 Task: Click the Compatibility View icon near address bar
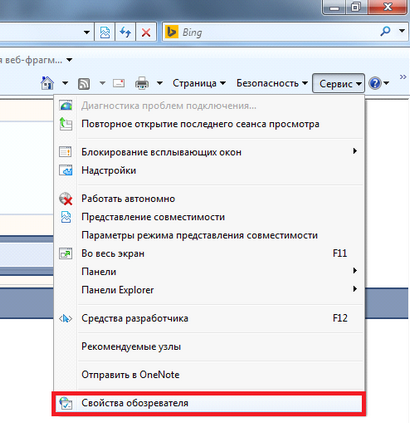click(x=105, y=32)
